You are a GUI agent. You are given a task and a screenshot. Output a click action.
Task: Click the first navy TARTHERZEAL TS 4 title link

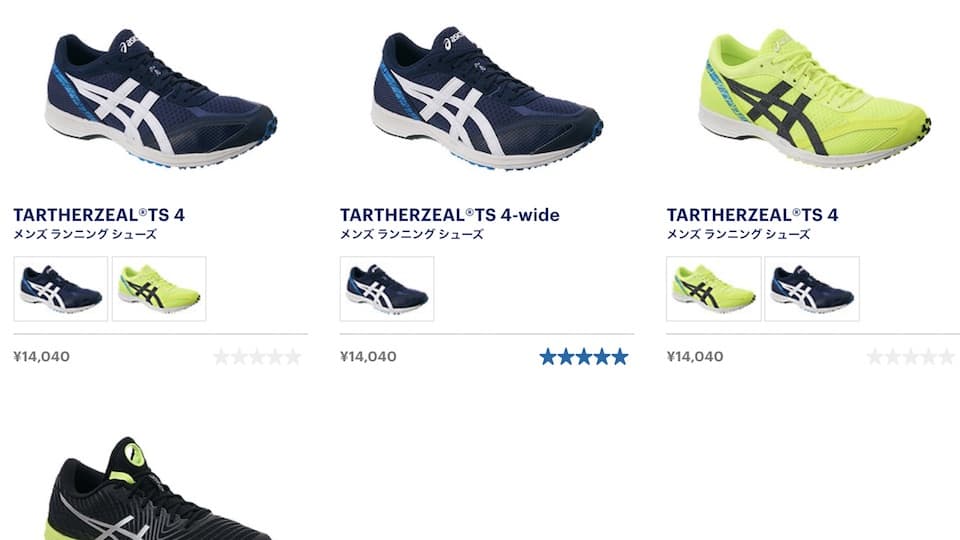click(x=99, y=215)
